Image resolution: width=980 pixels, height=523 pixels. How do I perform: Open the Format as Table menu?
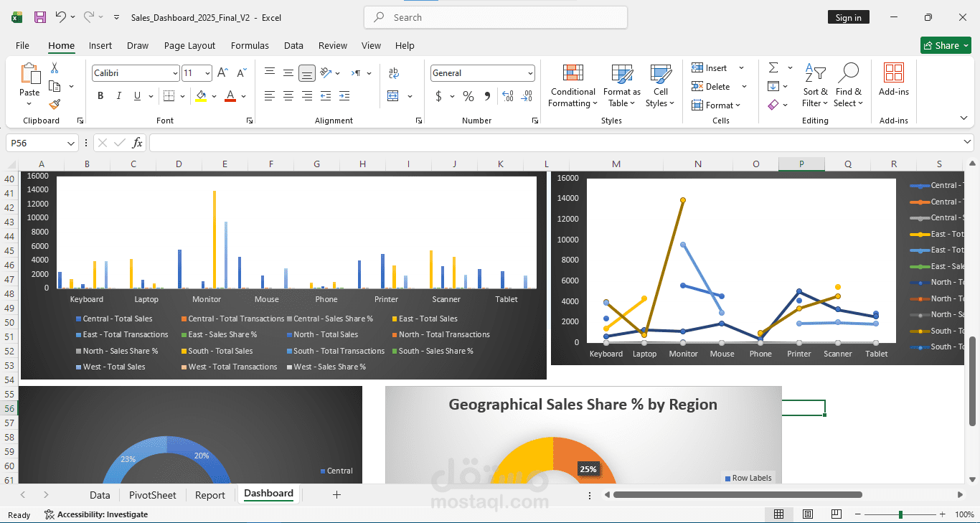click(621, 85)
